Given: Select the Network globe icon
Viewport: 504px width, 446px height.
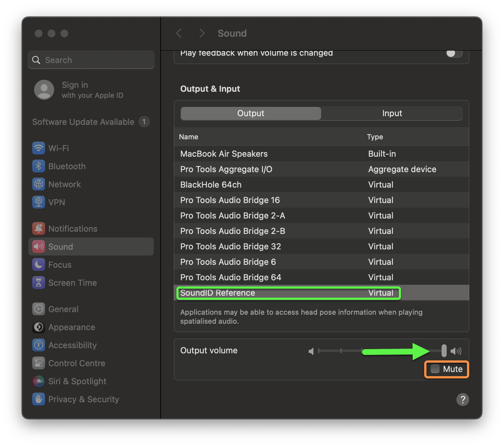Looking at the screenshot, I should 39,184.
